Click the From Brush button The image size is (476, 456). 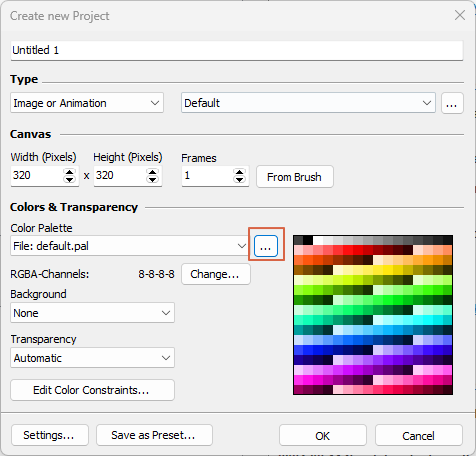coord(295,177)
